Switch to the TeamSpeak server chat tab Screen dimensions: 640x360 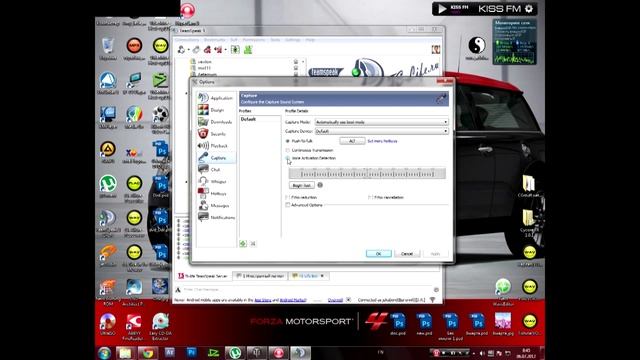[x=203, y=276]
